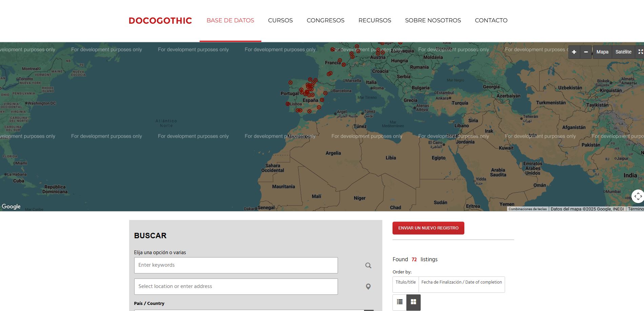Select the Satélite map type

click(x=623, y=52)
